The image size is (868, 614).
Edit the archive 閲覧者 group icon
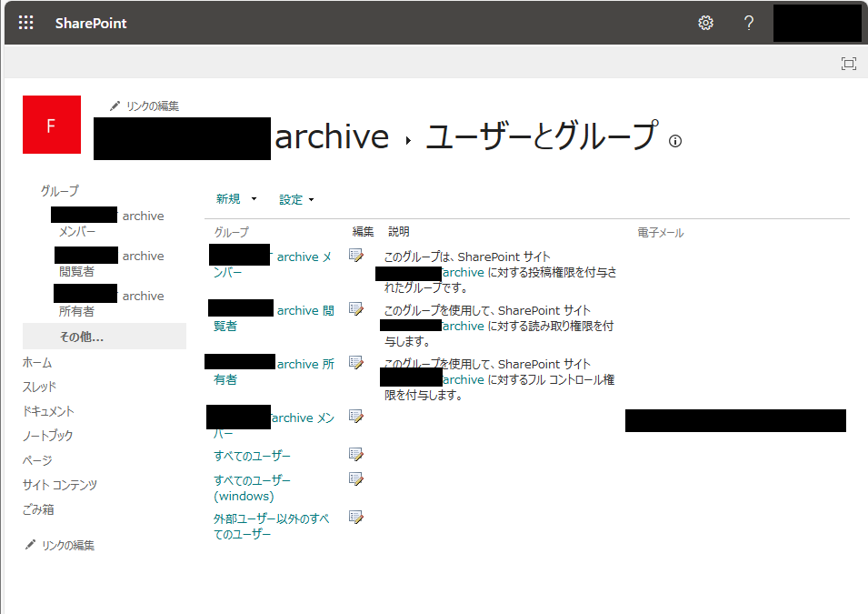(356, 308)
